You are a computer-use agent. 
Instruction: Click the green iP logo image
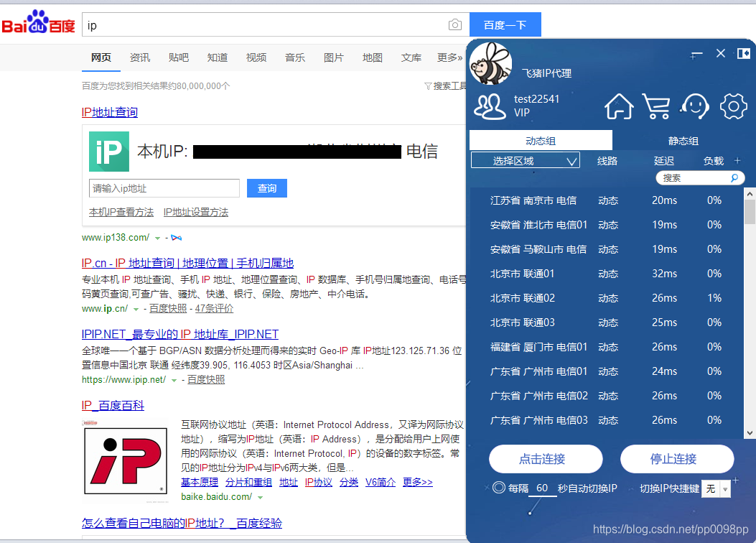pos(109,152)
